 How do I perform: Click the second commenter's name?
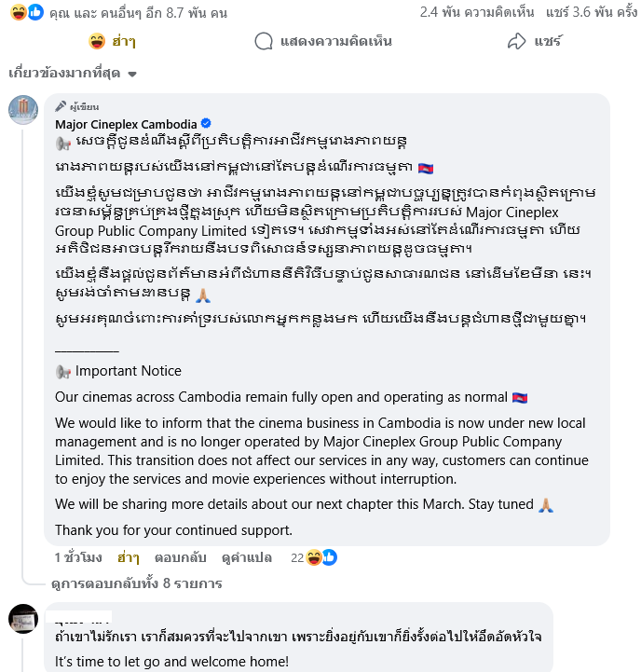82,617
